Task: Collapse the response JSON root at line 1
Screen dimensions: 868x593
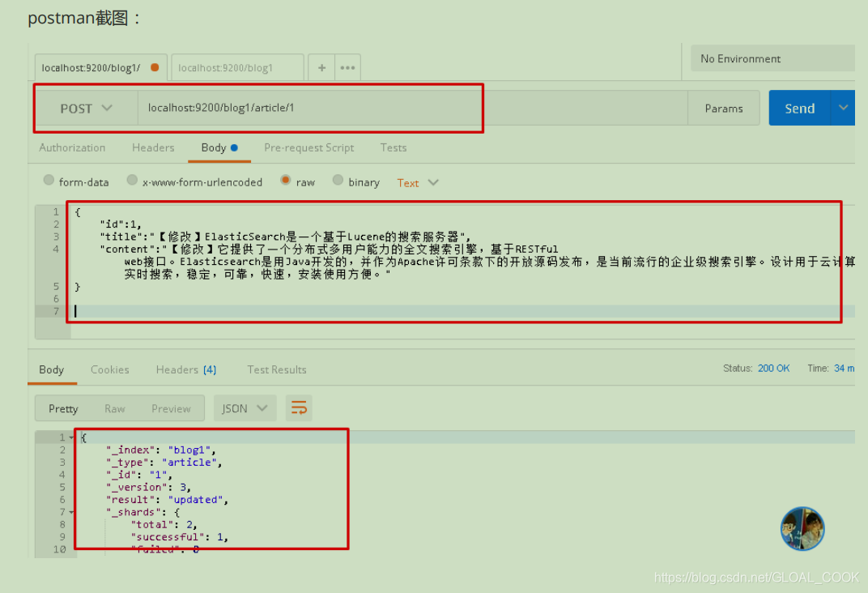Action: 71,438
